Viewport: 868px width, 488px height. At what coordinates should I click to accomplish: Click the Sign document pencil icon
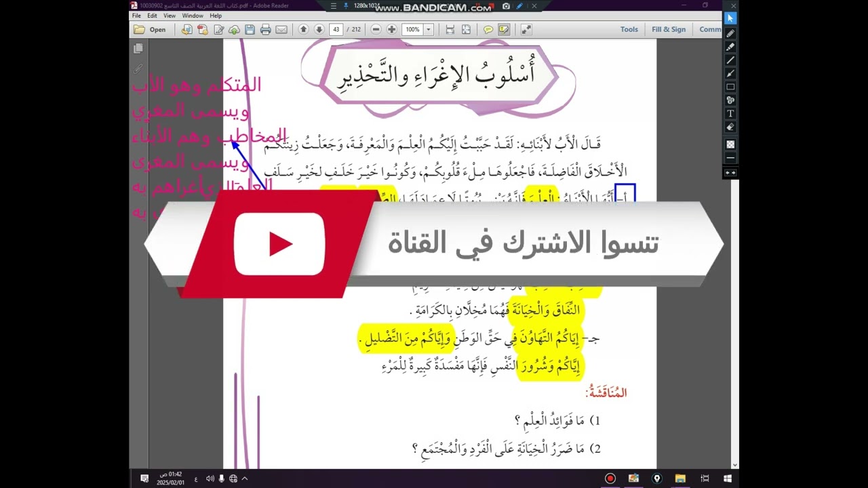coord(218,29)
